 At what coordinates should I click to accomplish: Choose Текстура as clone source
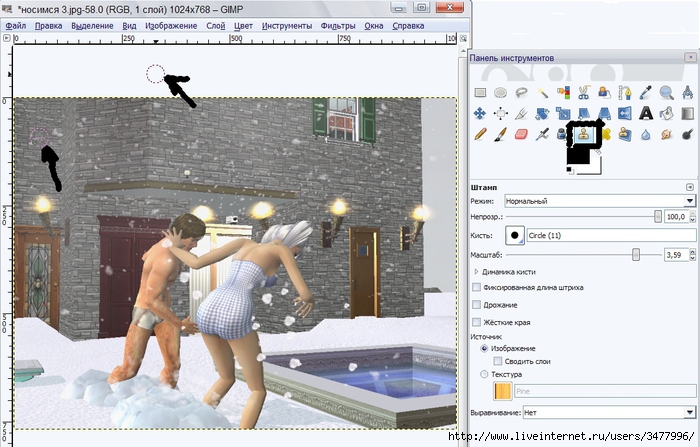pyautogui.click(x=484, y=374)
